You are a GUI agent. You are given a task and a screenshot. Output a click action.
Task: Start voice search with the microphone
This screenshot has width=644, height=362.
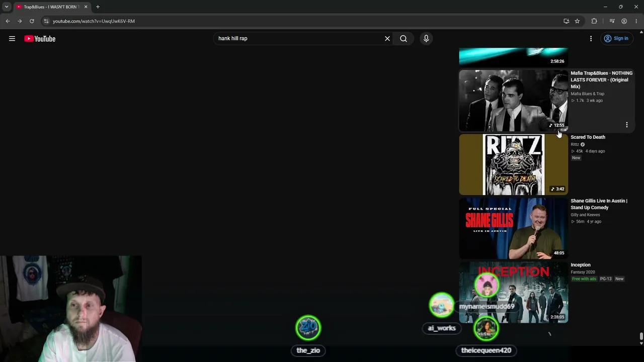pos(426,39)
